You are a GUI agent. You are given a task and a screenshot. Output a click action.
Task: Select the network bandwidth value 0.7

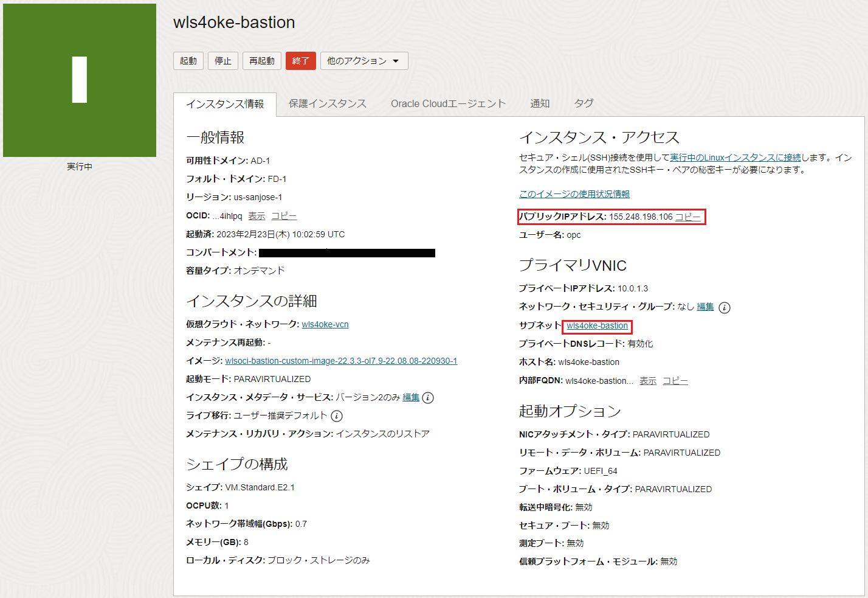(x=301, y=524)
